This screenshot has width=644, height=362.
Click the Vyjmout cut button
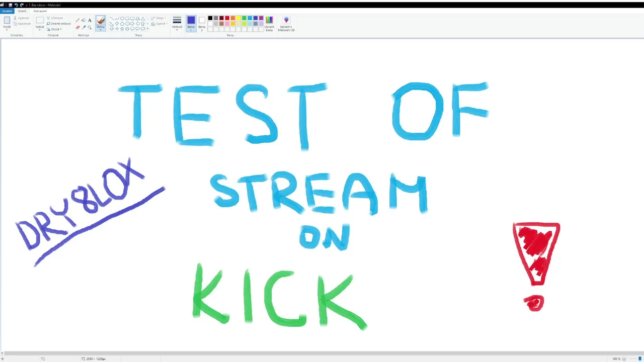point(21,18)
